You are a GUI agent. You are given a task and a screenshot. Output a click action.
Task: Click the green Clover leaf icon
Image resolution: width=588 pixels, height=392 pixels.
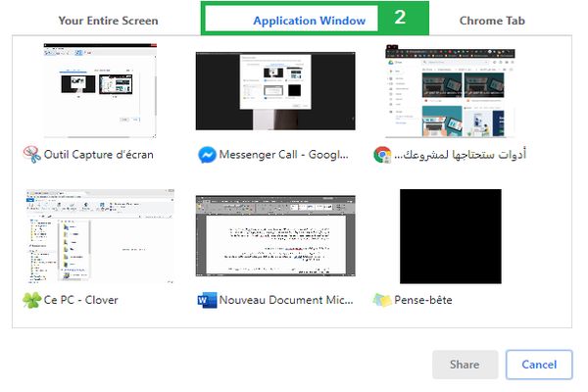pos(32,300)
